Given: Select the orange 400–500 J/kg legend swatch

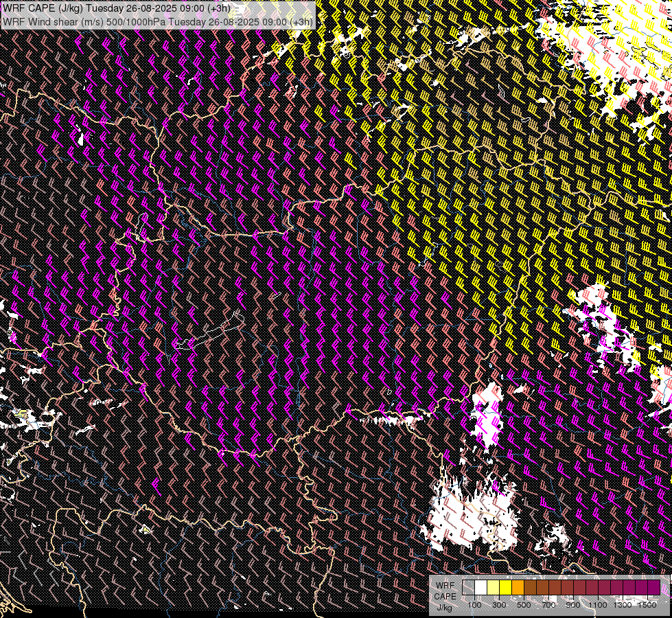Looking at the screenshot, I should [518, 588].
